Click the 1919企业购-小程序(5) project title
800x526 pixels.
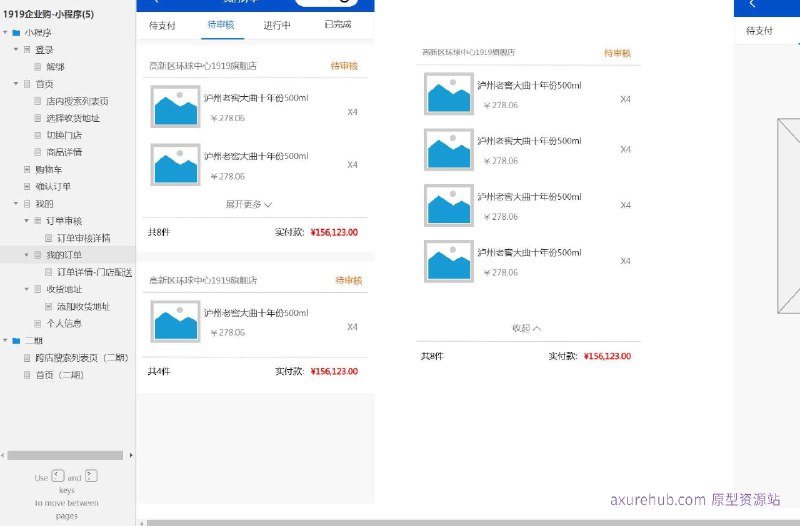[x=48, y=14]
